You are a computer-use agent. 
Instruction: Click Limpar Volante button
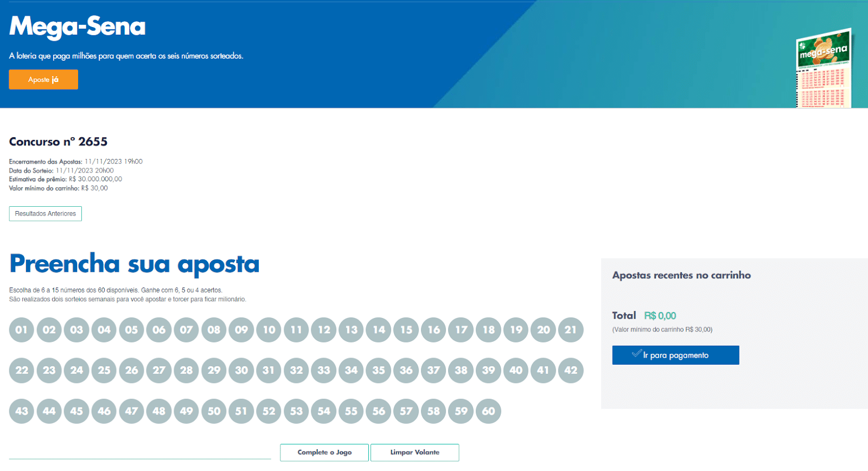tap(415, 453)
